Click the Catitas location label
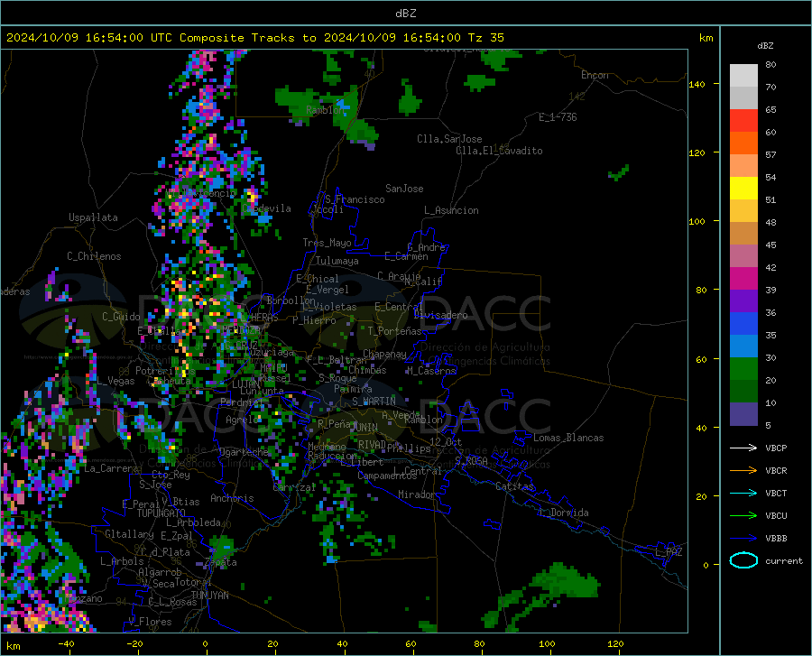The image size is (812, 656). [515, 486]
